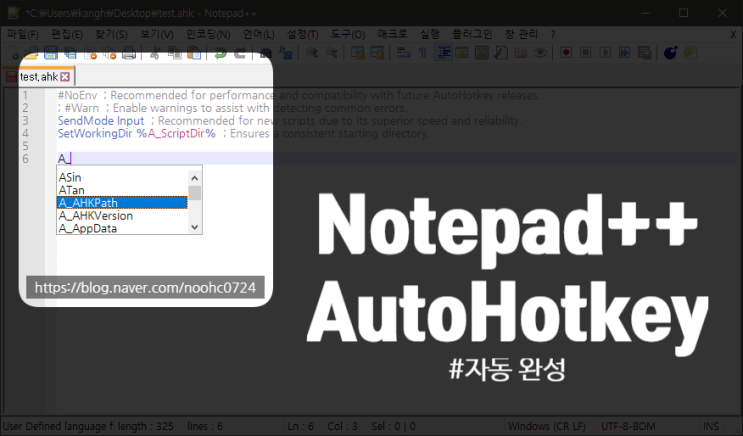Image resolution: width=743 pixels, height=436 pixels.
Task: Open the 언어(L) menu
Action: 259,35
